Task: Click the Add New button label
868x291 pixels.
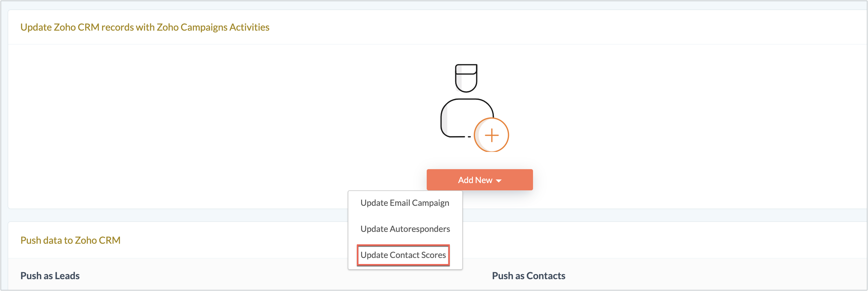Action: pos(475,180)
